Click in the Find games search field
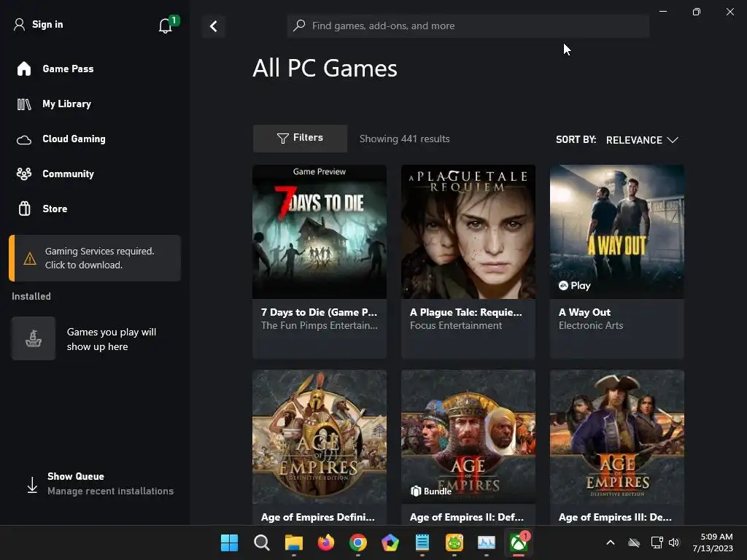This screenshot has width=747, height=560. (468, 26)
